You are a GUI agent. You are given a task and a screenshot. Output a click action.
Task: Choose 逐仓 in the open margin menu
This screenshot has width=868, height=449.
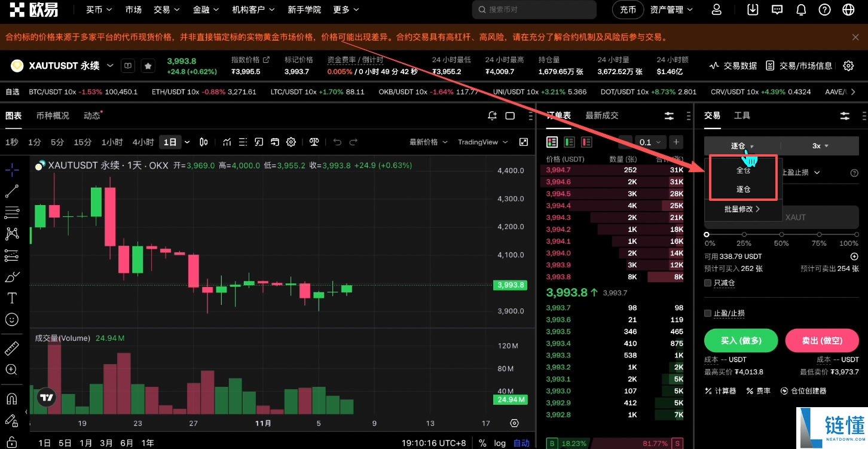coord(743,189)
